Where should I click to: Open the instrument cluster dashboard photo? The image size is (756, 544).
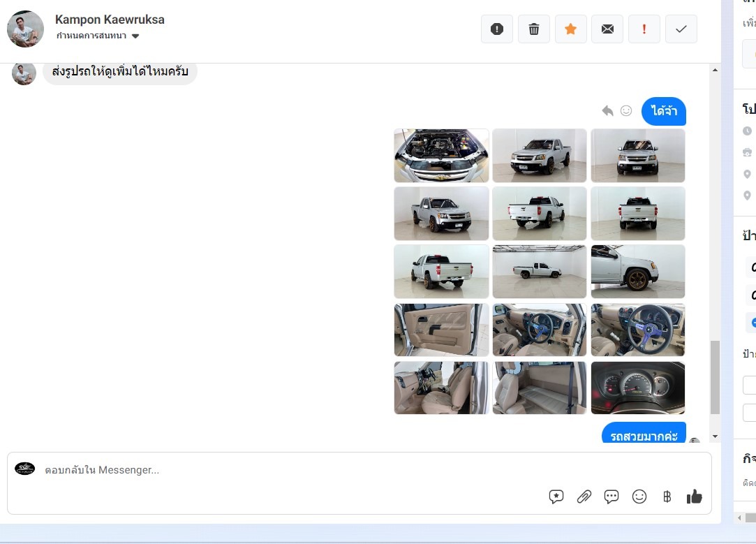pyautogui.click(x=638, y=388)
